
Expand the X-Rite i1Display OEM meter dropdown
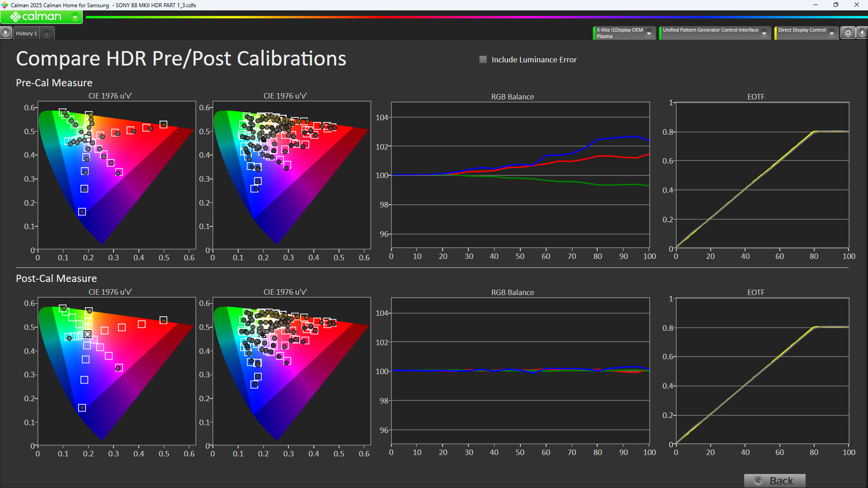(649, 33)
